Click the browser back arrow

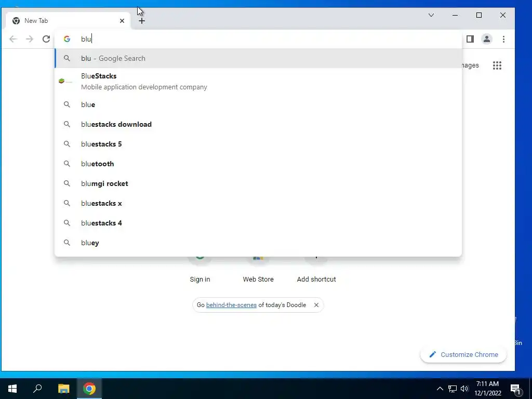click(x=13, y=39)
